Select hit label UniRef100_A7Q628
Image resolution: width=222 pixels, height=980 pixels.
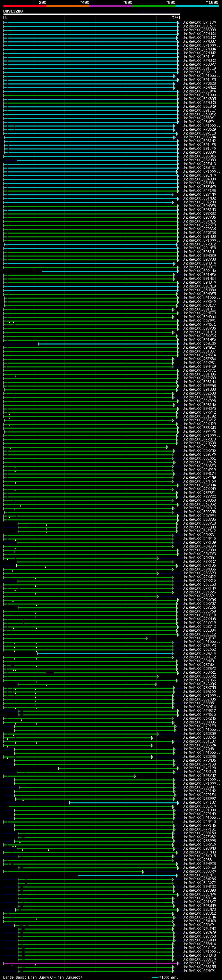point(199,84)
